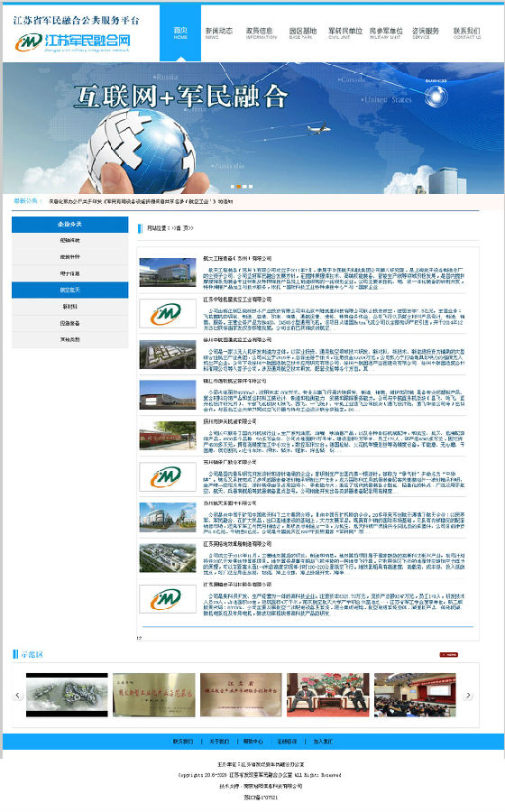Click the 江苏军民融合网 site logo
Screen dimensions: 505x812
pos(72,42)
